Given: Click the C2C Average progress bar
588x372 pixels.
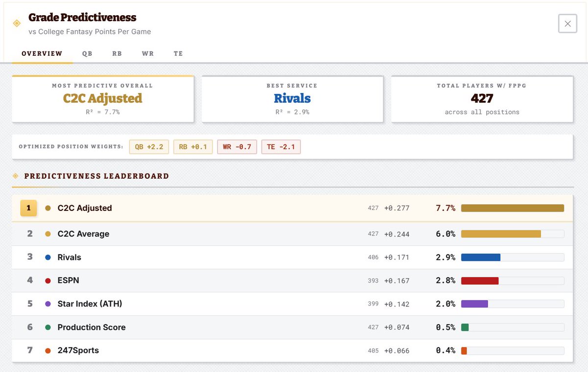Looking at the screenshot, I should [513, 234].
